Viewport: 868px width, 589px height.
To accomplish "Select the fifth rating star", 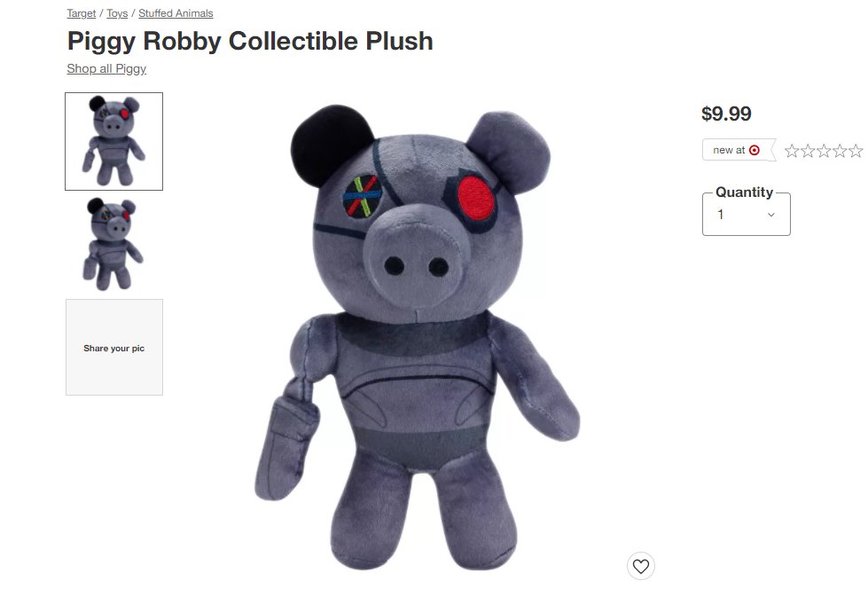I will click(856, 151).
